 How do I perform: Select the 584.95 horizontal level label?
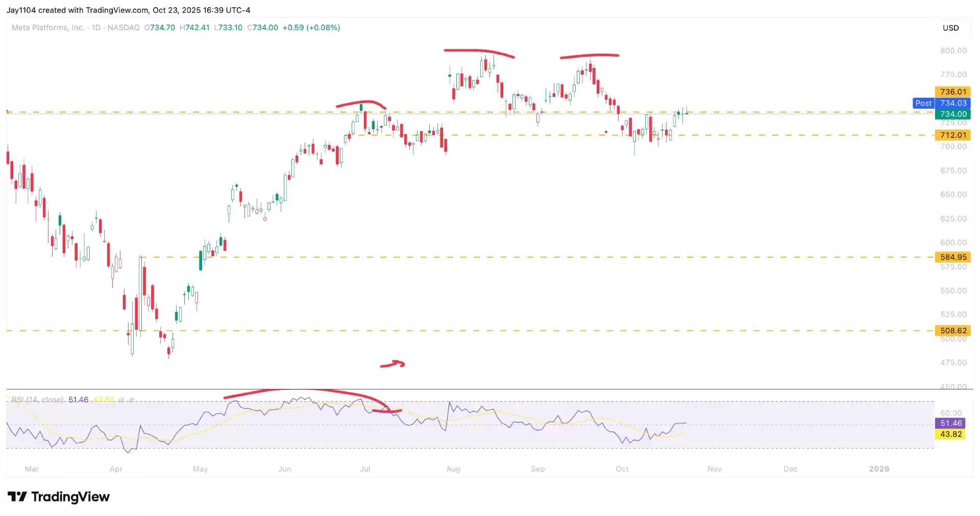pos(953,257)
